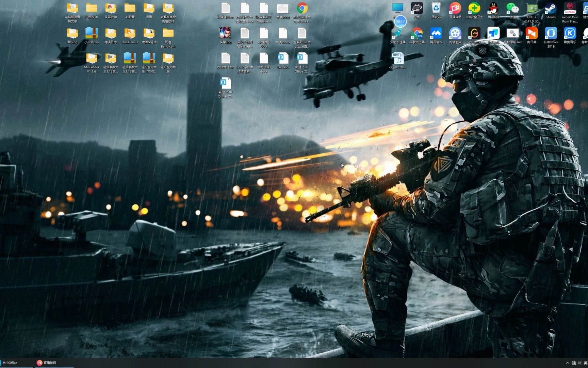Select the 当时法国.docx file
Screen dimensions: 588x368
264,63
